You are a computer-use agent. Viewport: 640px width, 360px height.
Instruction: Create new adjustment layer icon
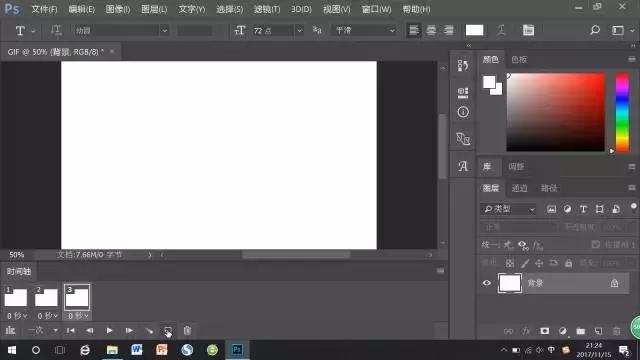562,331
